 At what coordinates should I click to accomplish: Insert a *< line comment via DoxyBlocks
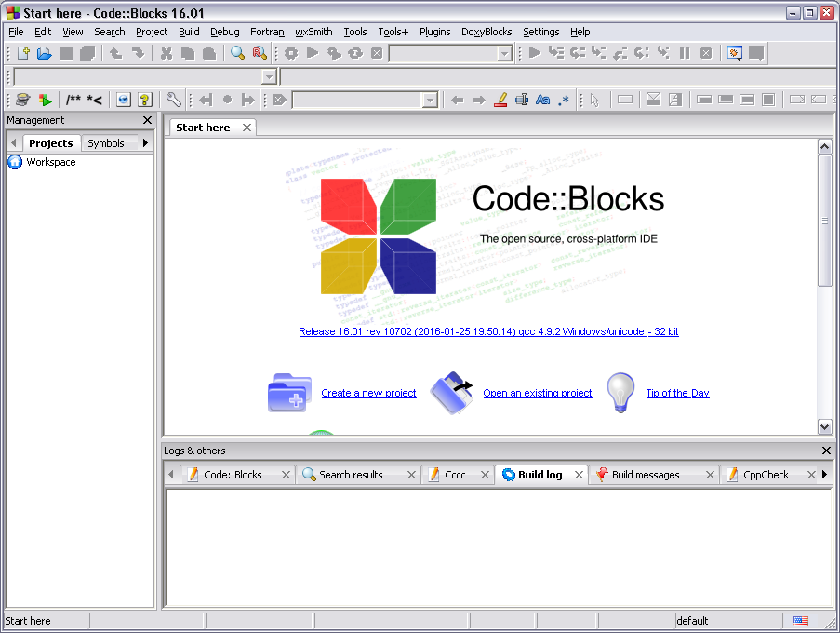point(95,100)
